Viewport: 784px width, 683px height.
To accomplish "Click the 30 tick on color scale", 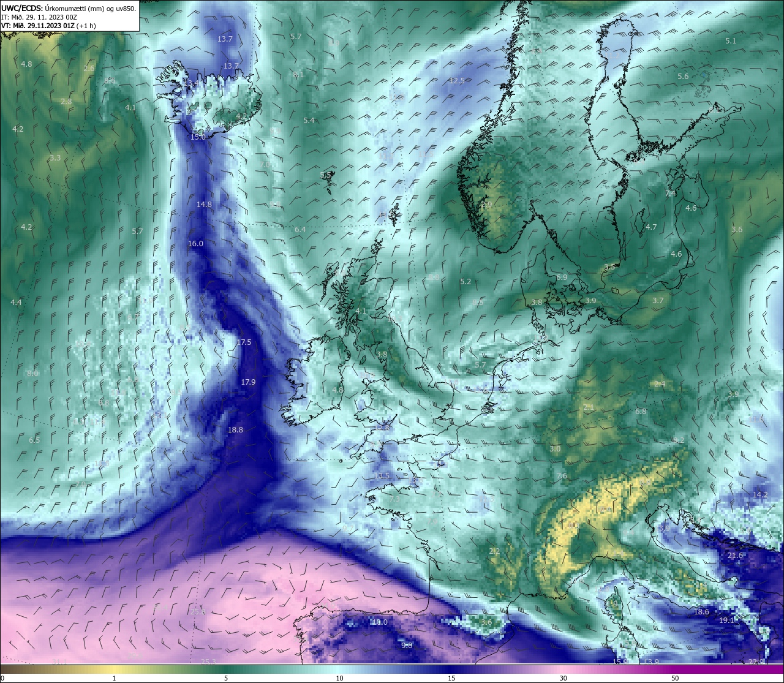I will (563, 678).
